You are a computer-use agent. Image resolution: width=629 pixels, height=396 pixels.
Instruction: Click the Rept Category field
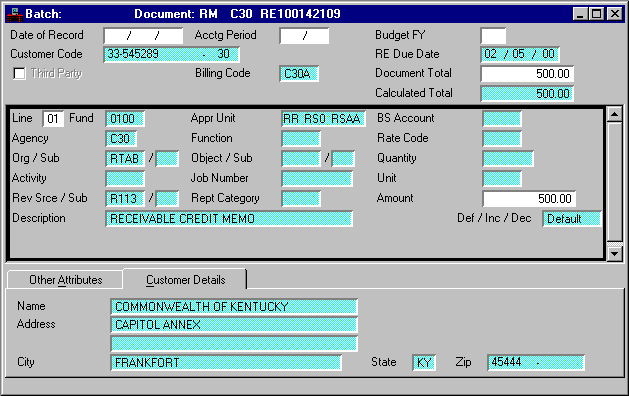point(301,199)
